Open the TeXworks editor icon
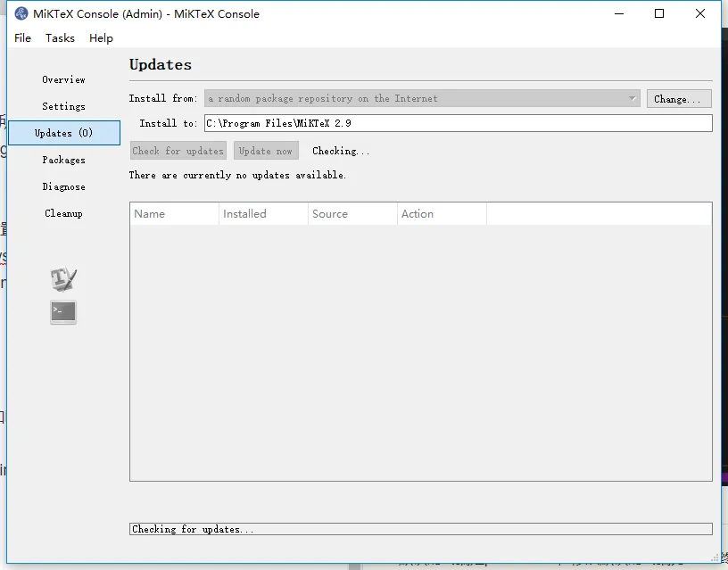This screenshot has width=728, height=570. 63,279
